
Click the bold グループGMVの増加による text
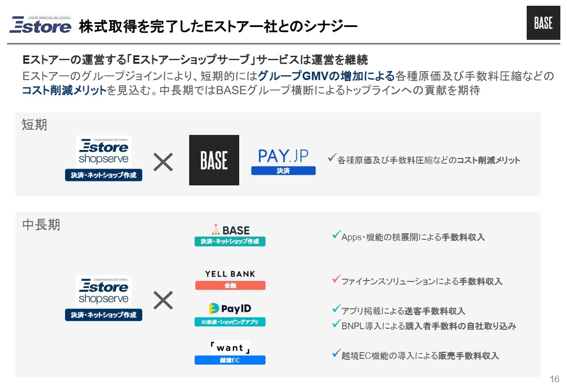[x=326, y=76]
